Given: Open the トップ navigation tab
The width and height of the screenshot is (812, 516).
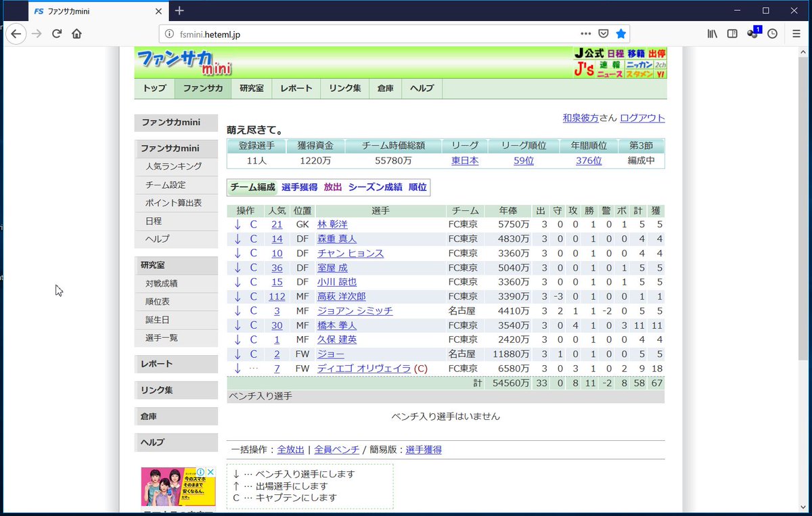Looking at the screenshot, I should click(x=154, y=89).
